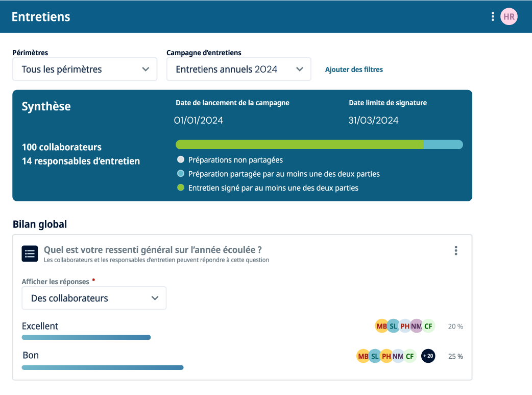Image resolution: width=532 pixels, height=395 pixels.
Task: Click the SL avatar in the Excellent row
Action: click(393, 326)
